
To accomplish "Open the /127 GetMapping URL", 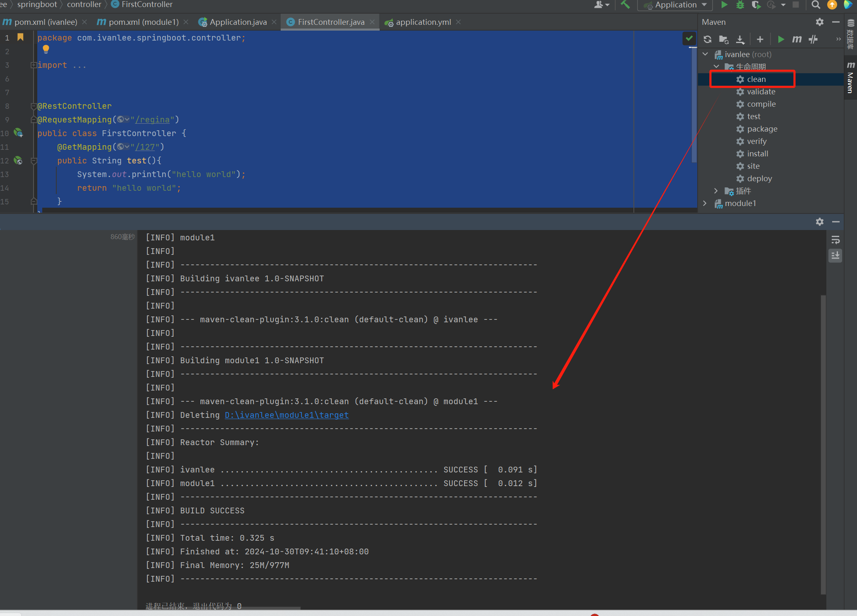I will [145, 147].
